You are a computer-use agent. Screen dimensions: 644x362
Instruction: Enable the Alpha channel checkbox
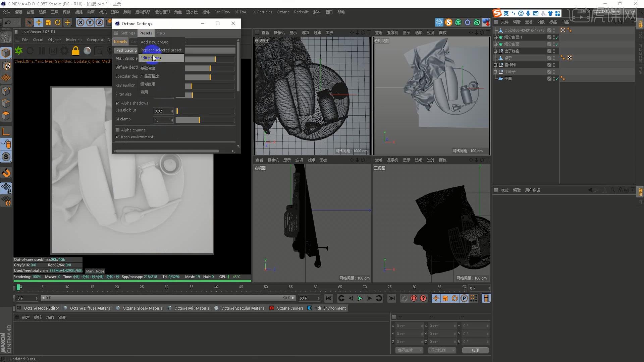pos(118,130)
